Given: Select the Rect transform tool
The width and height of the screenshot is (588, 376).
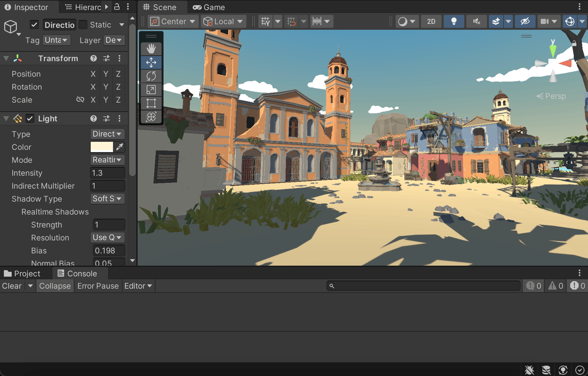Looking at the screenshot, I should (151, 103).
